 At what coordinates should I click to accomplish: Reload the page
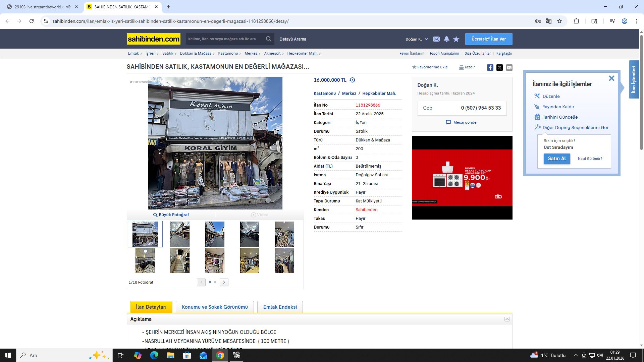(x=32, y=21)
